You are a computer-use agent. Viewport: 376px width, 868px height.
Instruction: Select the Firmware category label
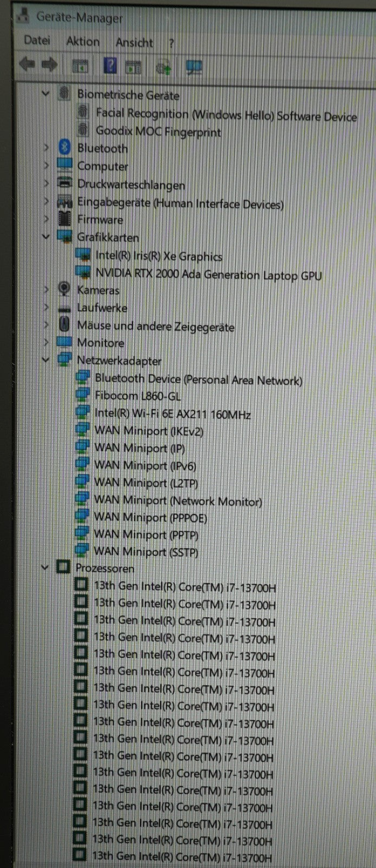[100, 220]
